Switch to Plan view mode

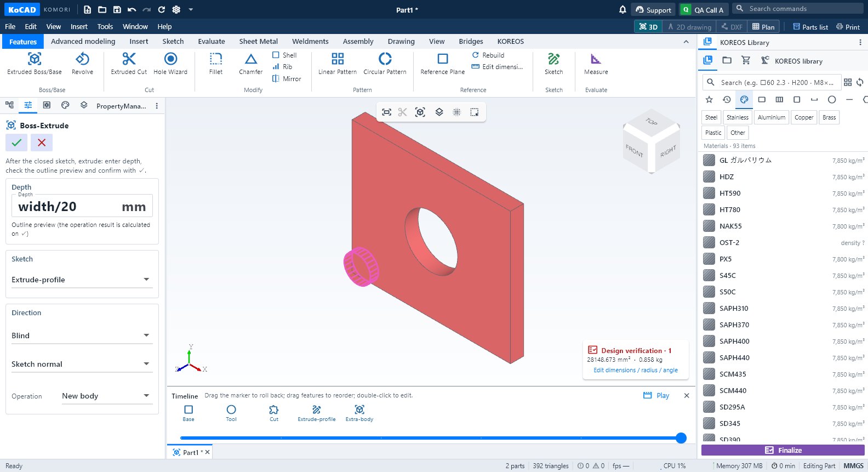point(763,26)
